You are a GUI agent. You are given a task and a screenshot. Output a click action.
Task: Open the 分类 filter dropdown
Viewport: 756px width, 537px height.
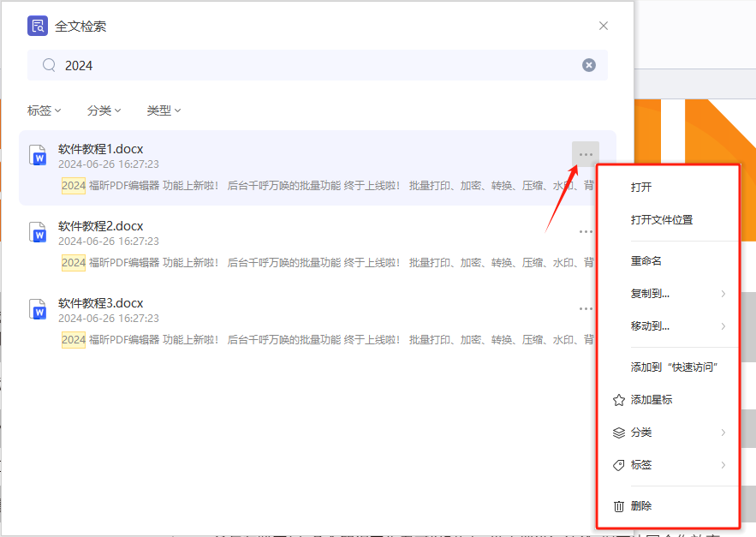point(104,110)
